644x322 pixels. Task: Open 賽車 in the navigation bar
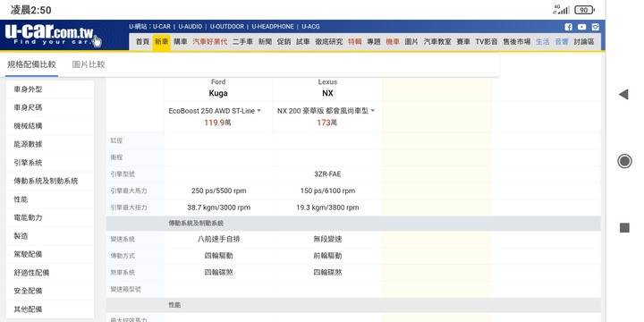[463, 42]
